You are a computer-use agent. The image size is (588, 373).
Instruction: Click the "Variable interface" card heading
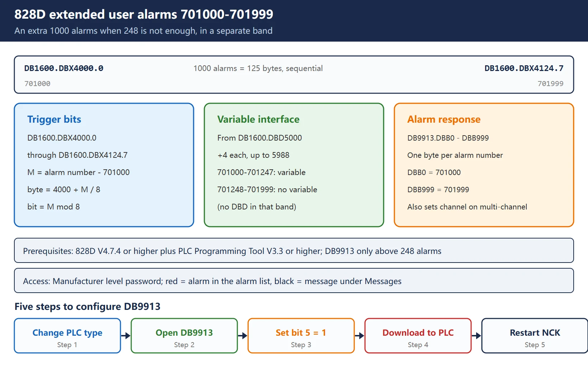[x=259, y=119]
